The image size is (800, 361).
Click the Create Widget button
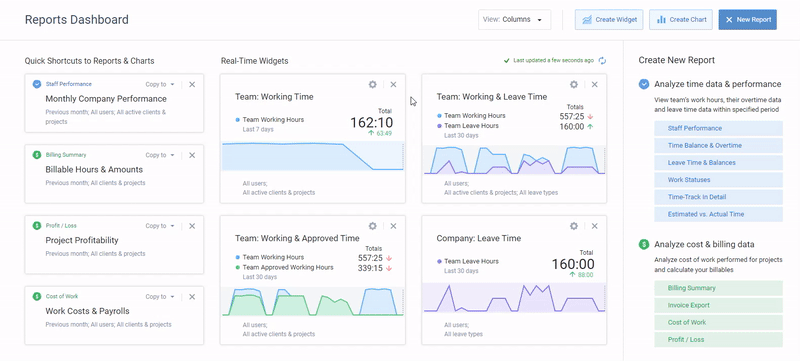609,19
